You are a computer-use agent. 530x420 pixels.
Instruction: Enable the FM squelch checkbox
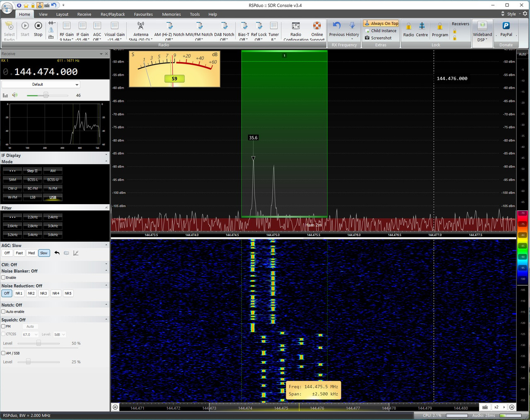[3, 326]
